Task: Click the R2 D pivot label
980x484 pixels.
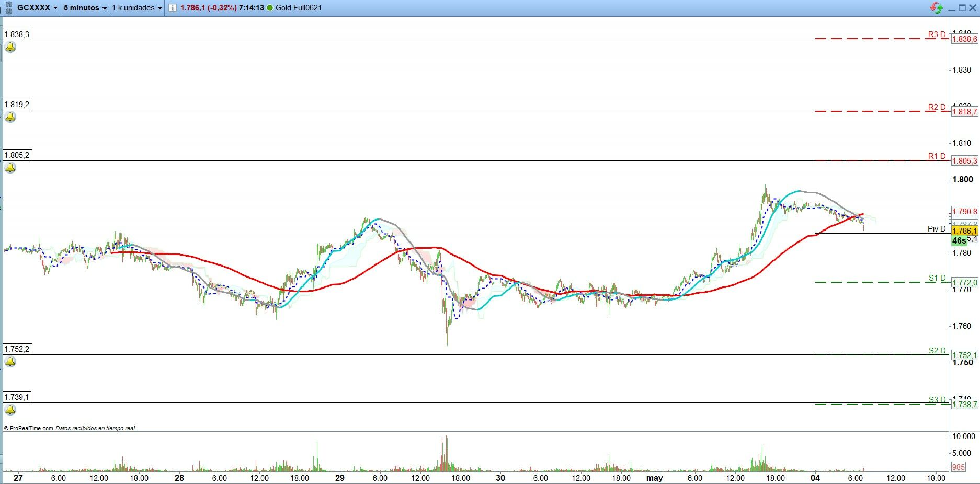Action: 937,107
